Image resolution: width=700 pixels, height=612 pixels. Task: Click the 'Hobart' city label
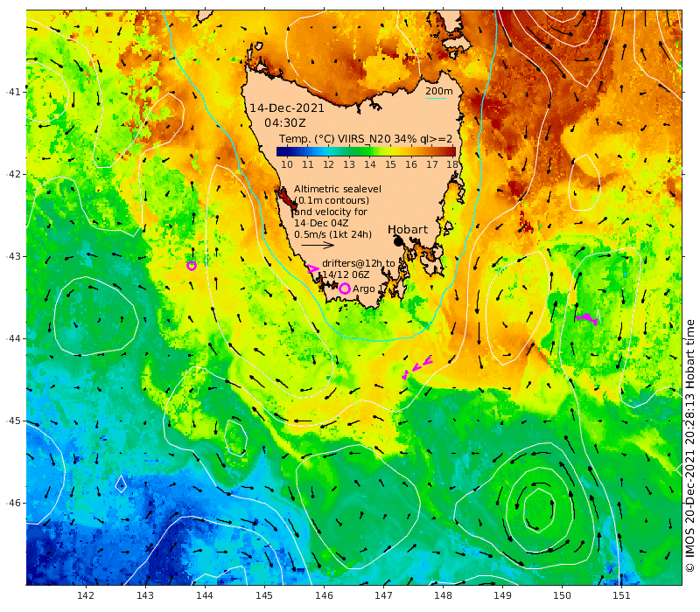(408, 230)
